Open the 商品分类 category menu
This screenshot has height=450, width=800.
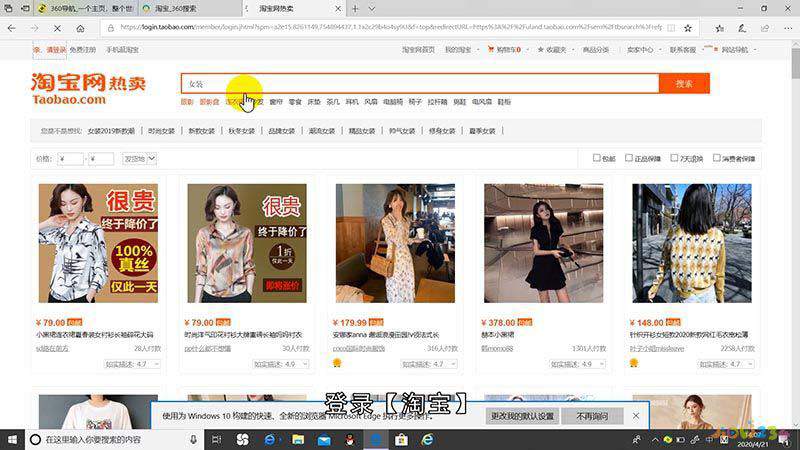pos(596,49)
